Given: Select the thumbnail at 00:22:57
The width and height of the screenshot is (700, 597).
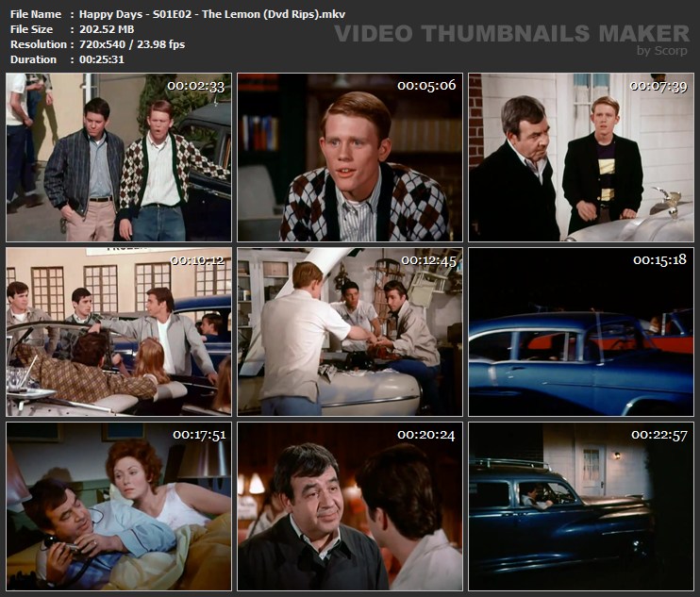Looking at the screenshot, I should click(581, 506).
